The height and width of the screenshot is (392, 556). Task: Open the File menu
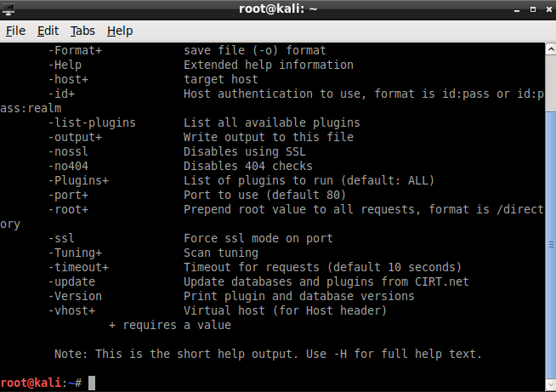coord(16,31)
